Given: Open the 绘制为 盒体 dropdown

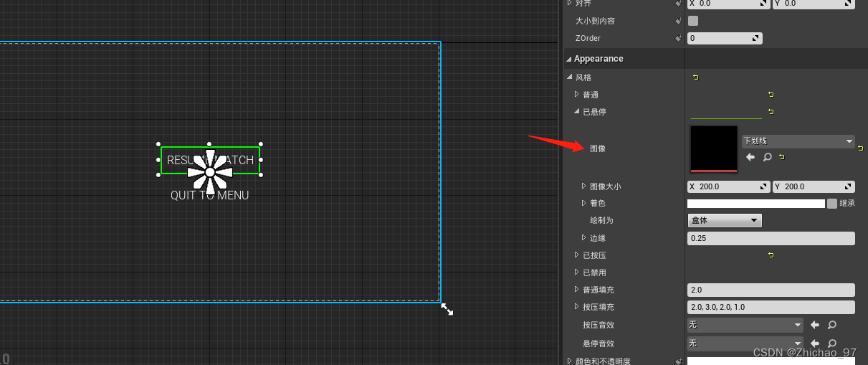Looking at the screenshot, I should coord(725,221).
